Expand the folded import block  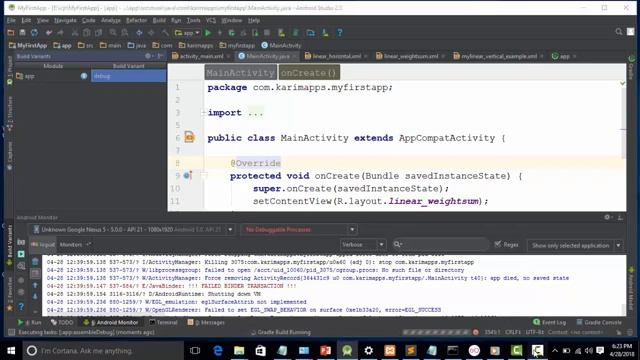203,113
